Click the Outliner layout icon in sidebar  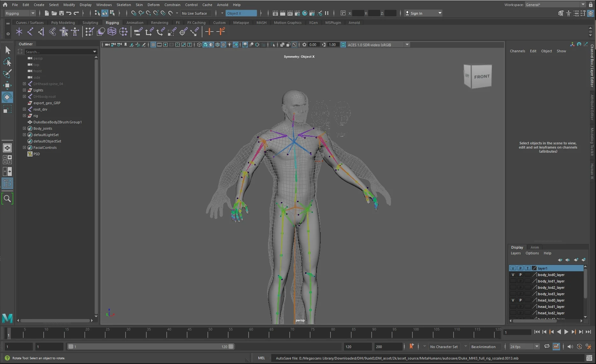click(7, 183)
